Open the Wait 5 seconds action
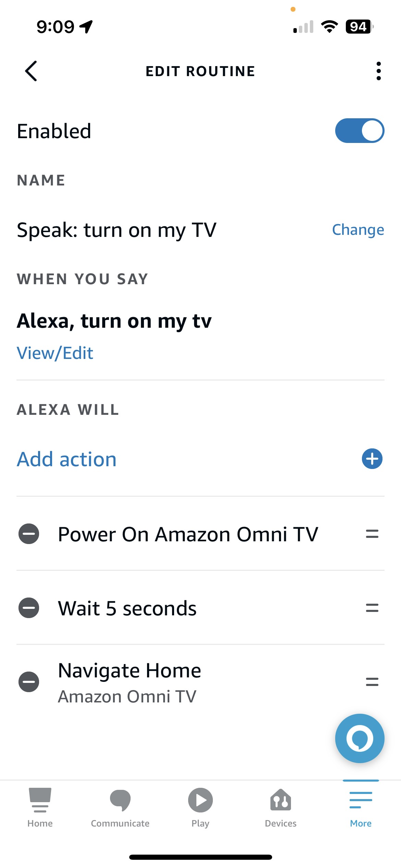 (x=127, y=608)
